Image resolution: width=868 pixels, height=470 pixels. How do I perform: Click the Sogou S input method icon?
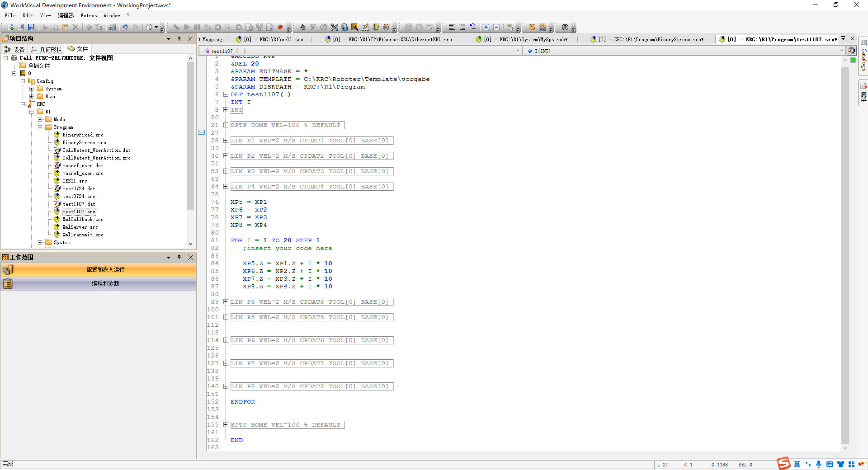pyautogui.click(x=783, y=463)
